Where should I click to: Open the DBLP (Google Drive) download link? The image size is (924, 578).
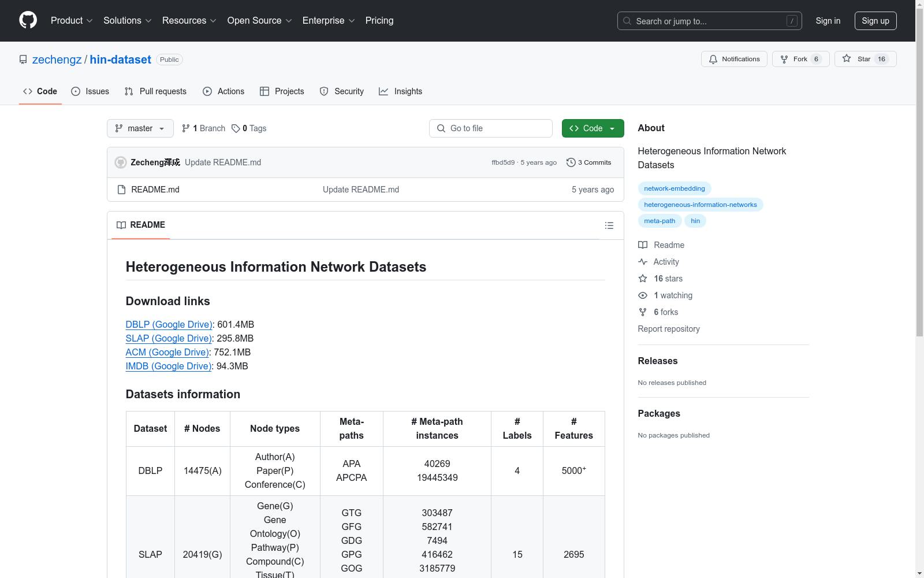pyautogui.click(x=169, y=324)
